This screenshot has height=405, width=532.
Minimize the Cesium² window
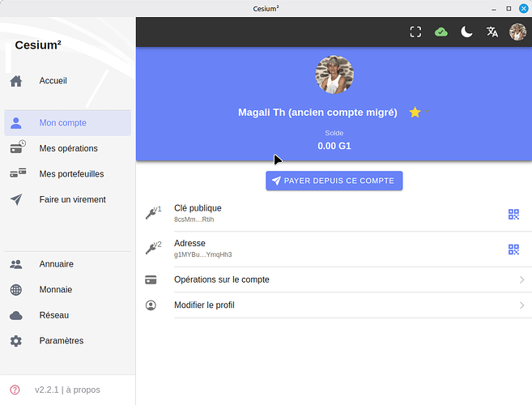click(494, 9)
